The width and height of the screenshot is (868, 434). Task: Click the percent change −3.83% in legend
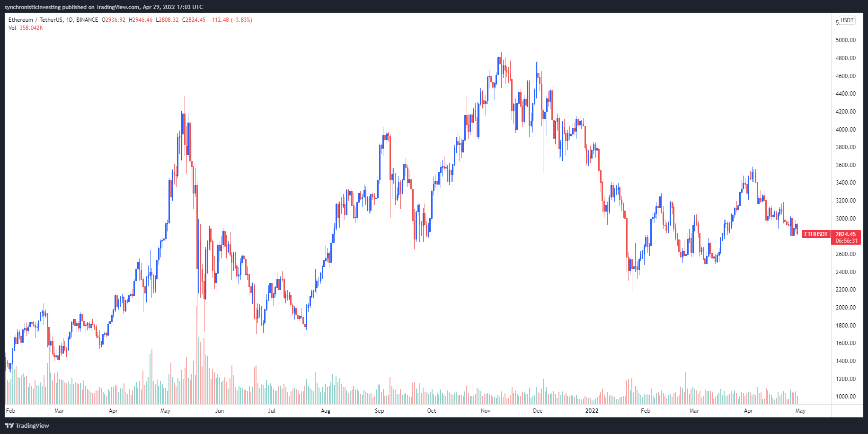point(241,20)
